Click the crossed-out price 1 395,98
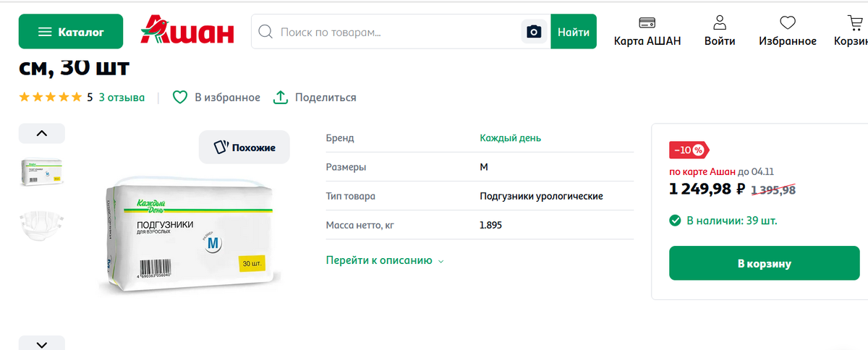Image resolution: width=868 pixels, height=350 pixels. [773, 190]
